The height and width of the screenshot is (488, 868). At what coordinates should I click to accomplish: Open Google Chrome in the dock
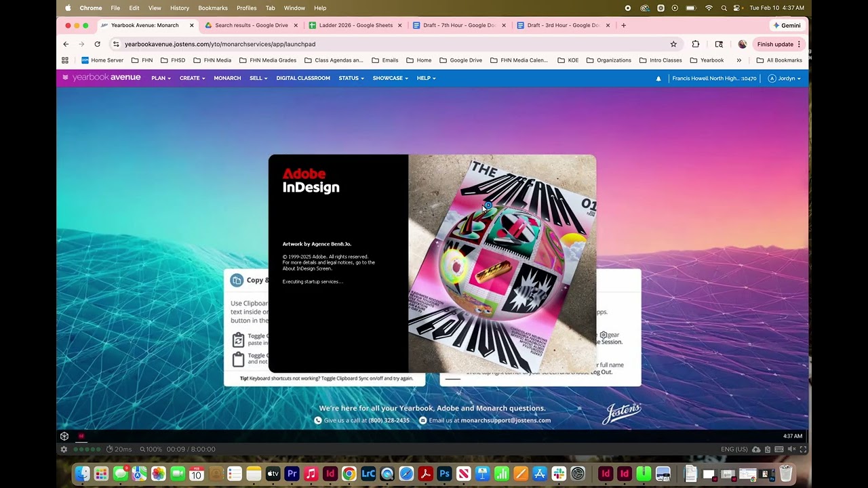[349, 474]
